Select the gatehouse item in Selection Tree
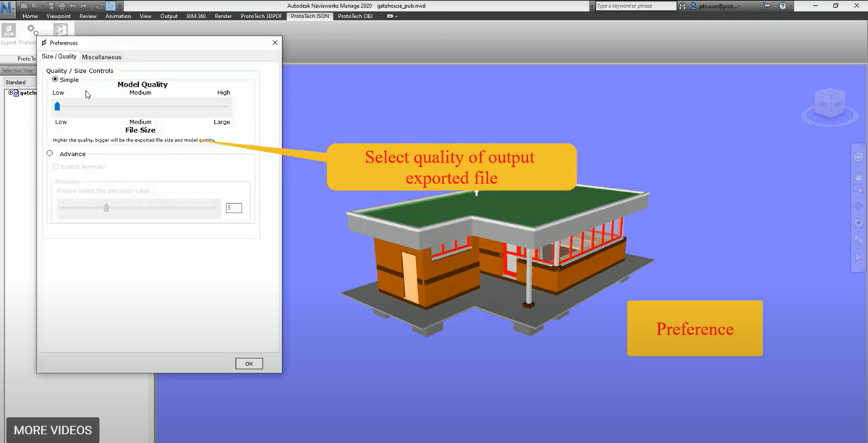 27,93
